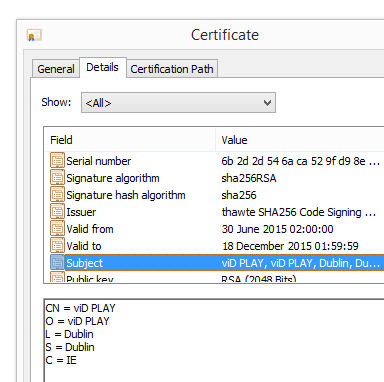Click the Valid from field icon
This screenshot has height=382, width=384.
point(57,229)
